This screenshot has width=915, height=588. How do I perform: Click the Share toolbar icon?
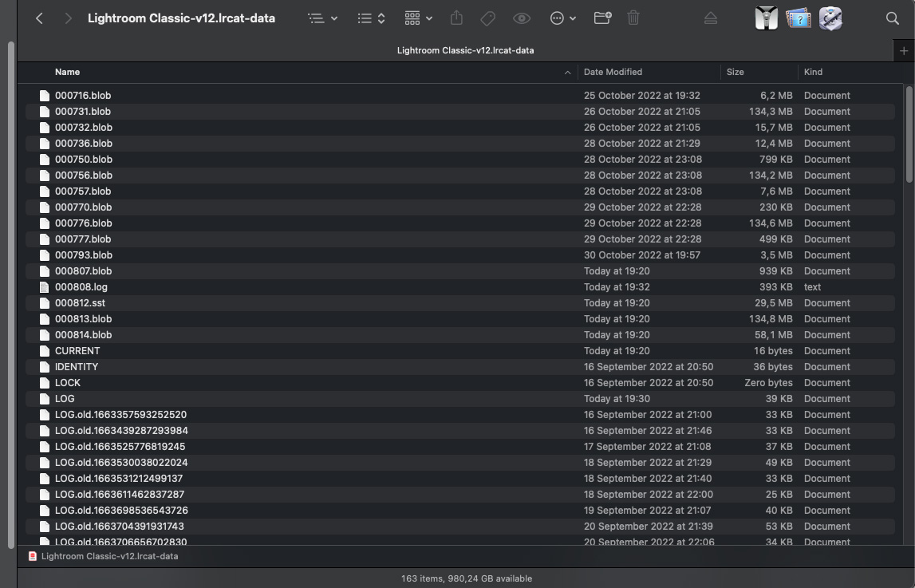(456, 18)
